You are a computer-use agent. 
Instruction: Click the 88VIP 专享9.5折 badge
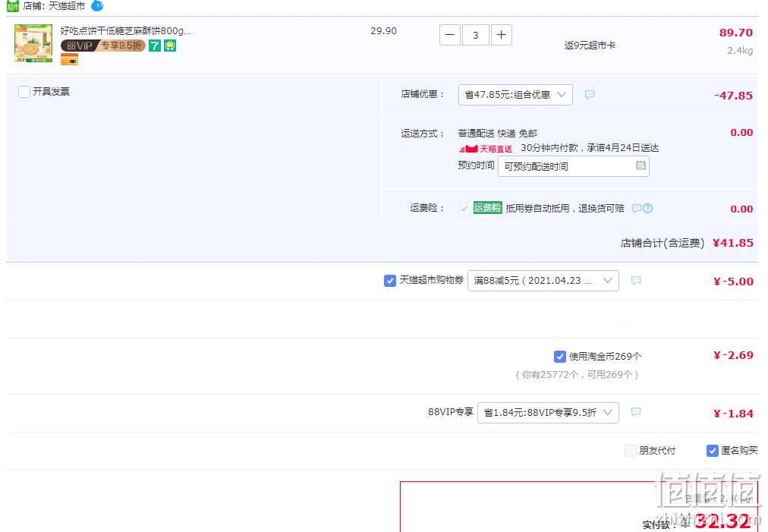click(103, 46)
